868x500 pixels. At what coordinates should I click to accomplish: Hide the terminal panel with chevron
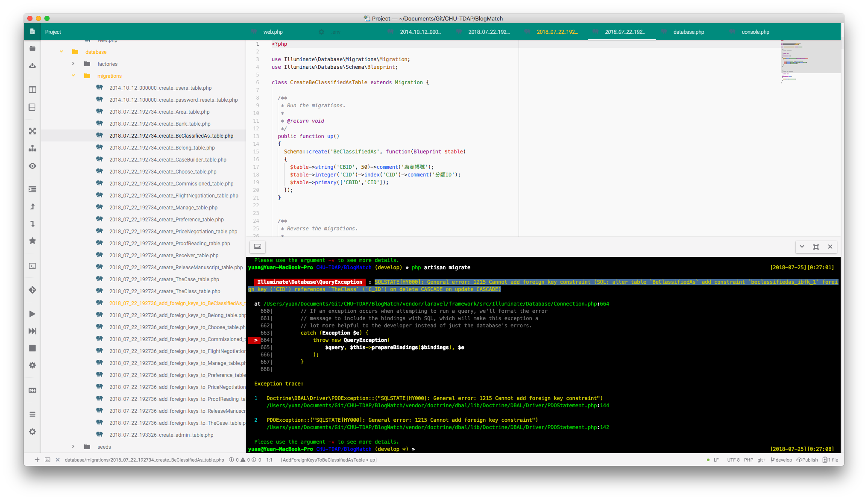(x=802, y=247)
